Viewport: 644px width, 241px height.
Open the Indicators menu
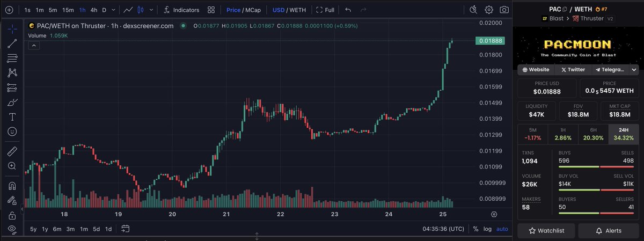click(x=181, y=10)
